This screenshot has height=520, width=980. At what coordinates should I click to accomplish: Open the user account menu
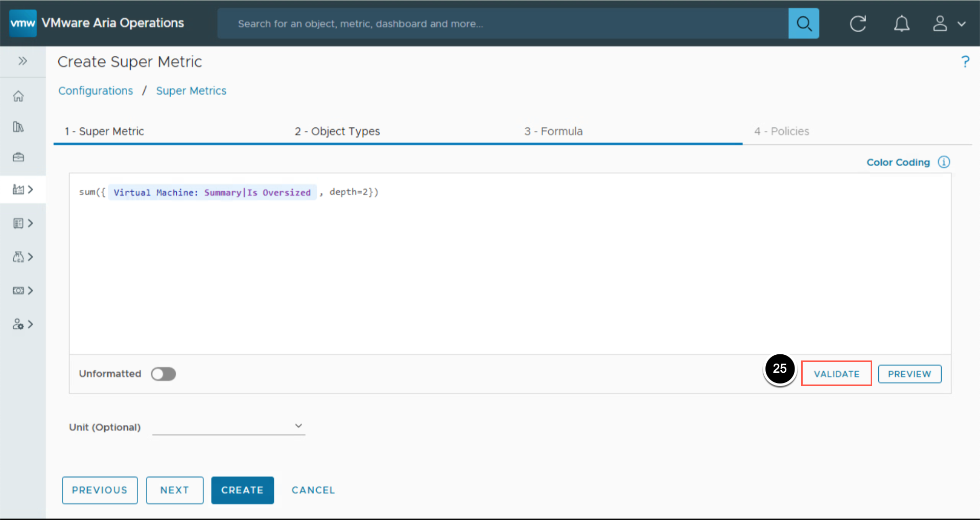click(948, 24)
